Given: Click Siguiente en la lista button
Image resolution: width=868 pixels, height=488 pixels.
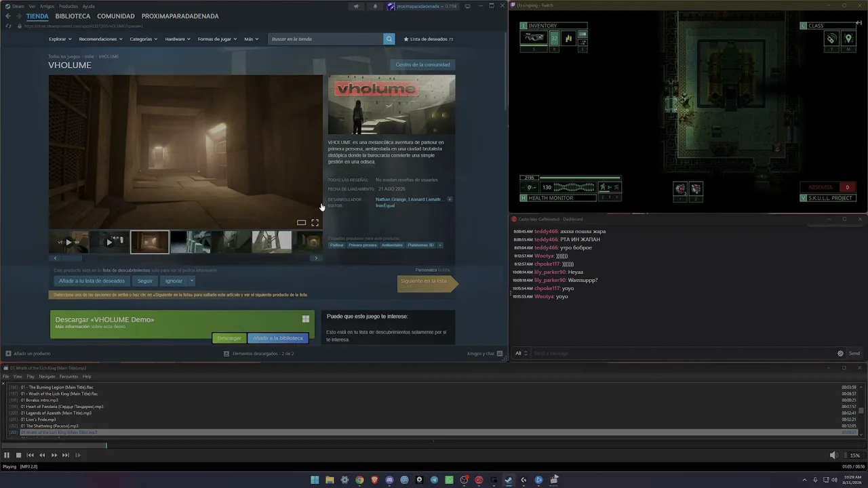Looking at the screenshot, I should pos(427,283).
